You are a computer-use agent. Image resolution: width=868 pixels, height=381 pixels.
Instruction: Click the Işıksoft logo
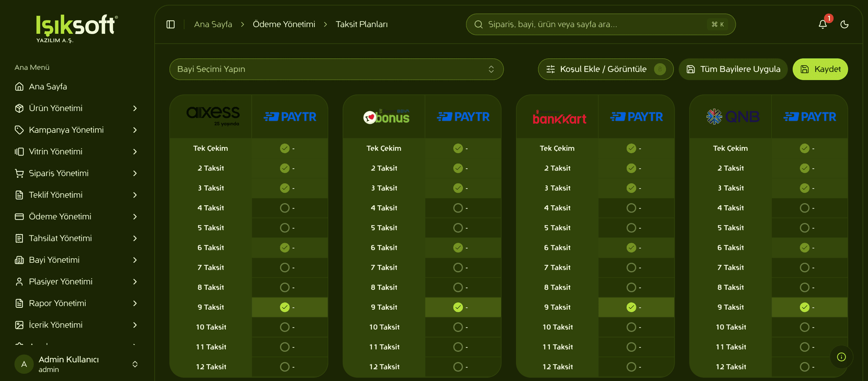point(77,28)
